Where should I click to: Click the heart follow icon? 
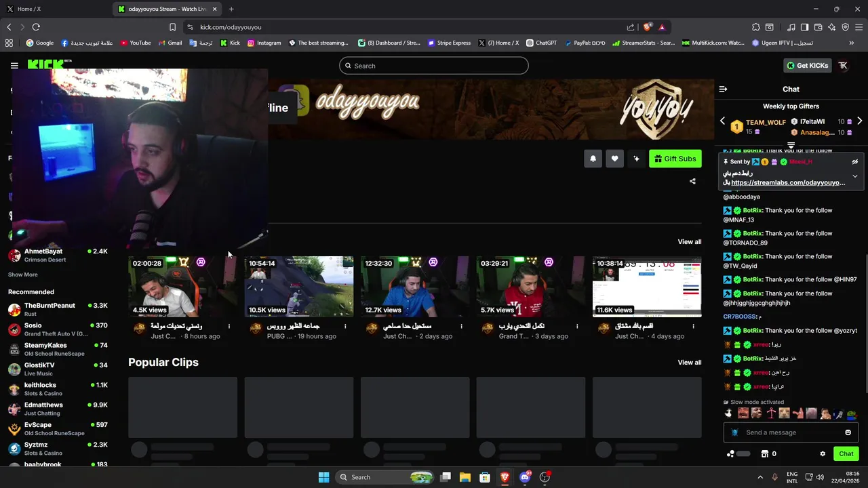click(x=614, y=159)
